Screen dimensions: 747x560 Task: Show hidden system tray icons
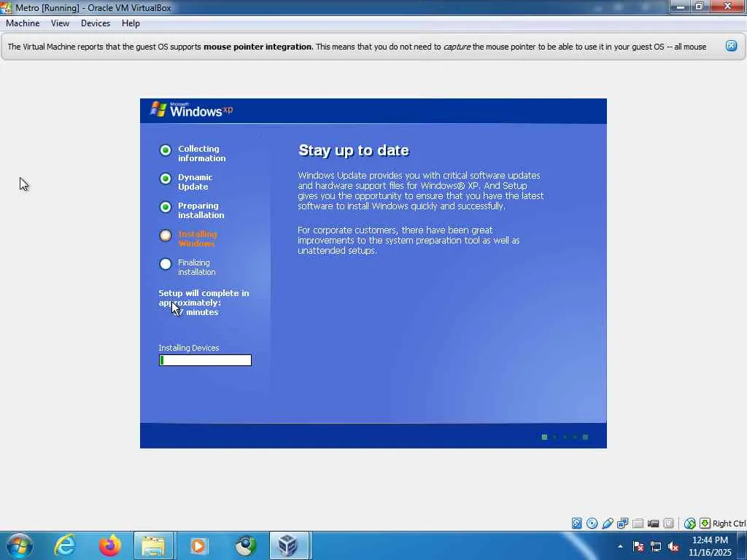point(620,546)
